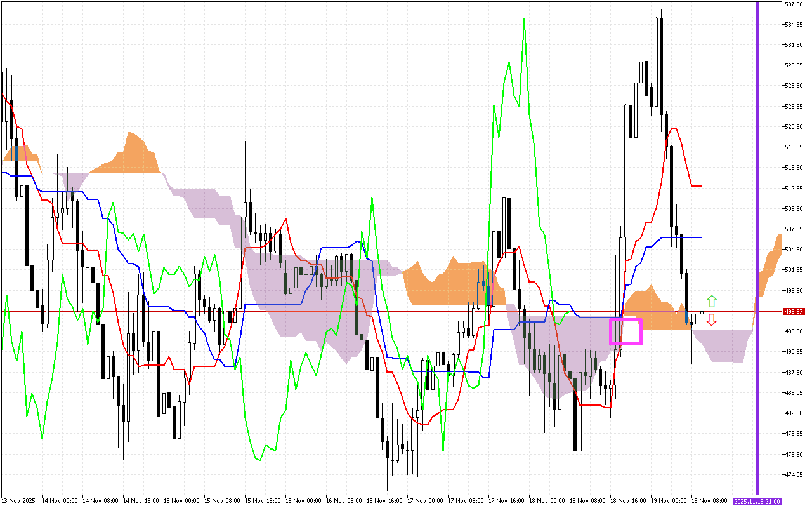This screenshot has height=508, width=812.
Task: Click the red down arrow marker
Action: click(712, 320)
